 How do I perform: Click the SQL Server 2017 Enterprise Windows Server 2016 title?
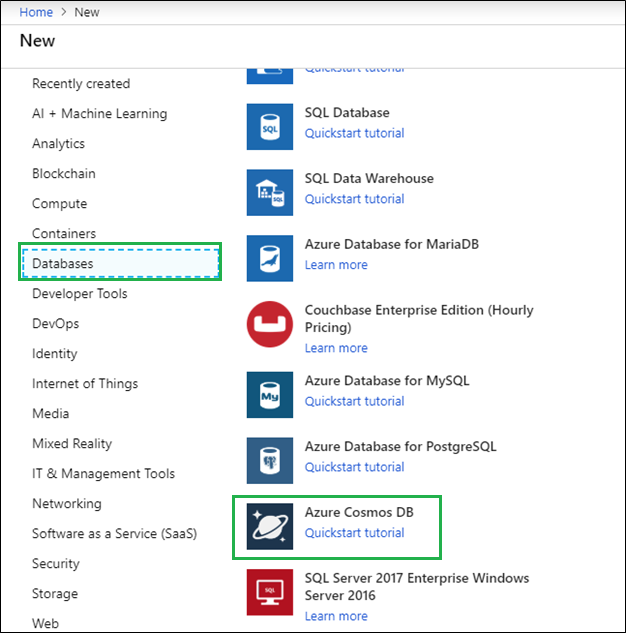(417, 587)
